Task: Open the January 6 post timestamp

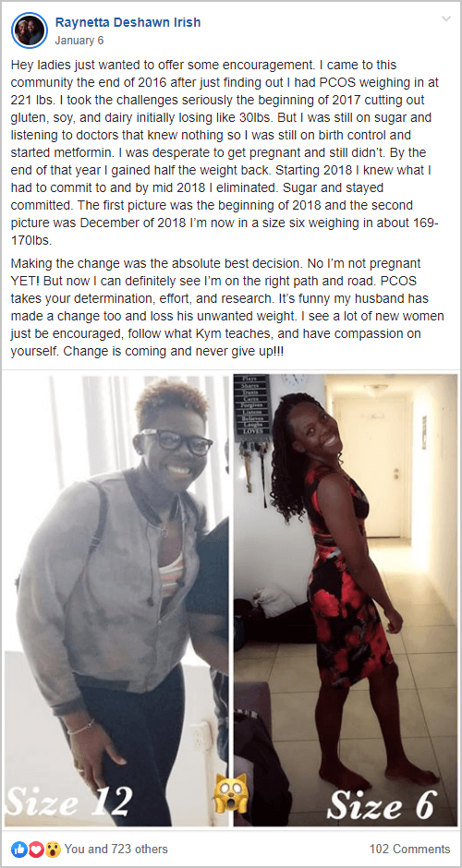Action: point(79,41)
